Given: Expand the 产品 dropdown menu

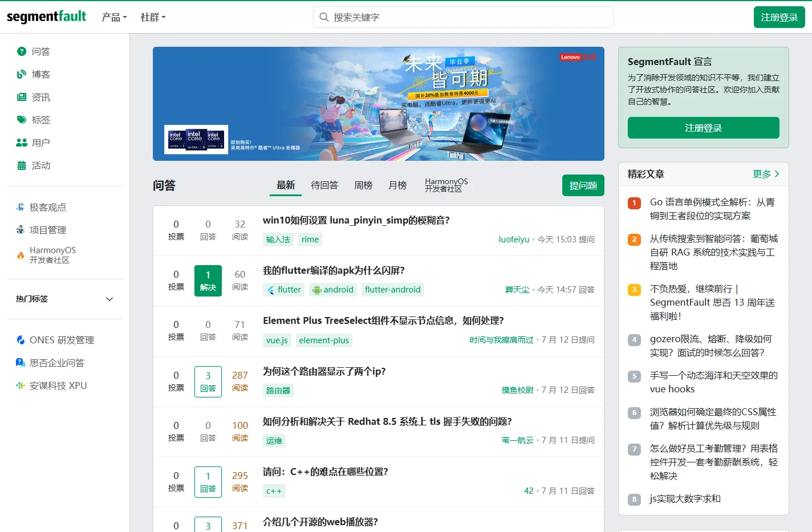Looking at the screenshot, I should click(114, 17).
